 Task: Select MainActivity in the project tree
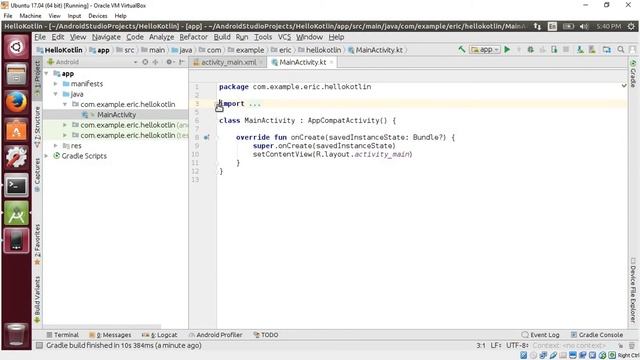(116, 115)
